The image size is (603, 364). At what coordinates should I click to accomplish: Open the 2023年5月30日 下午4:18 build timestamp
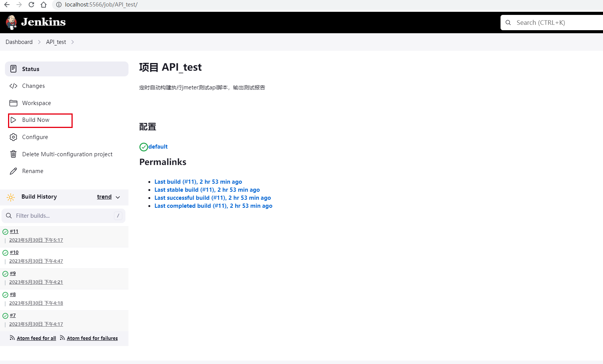[36, 303]
